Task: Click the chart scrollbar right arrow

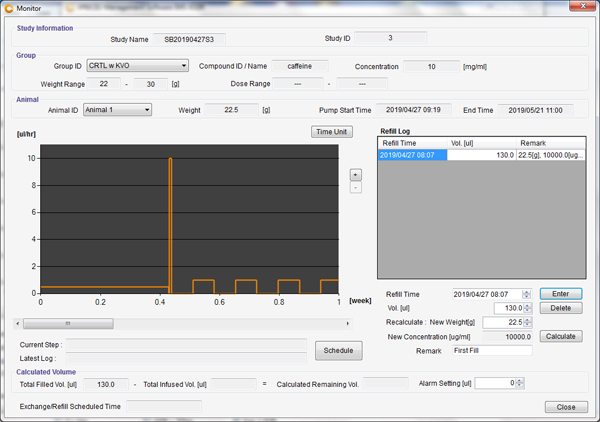Action: [x=347, y=324]
